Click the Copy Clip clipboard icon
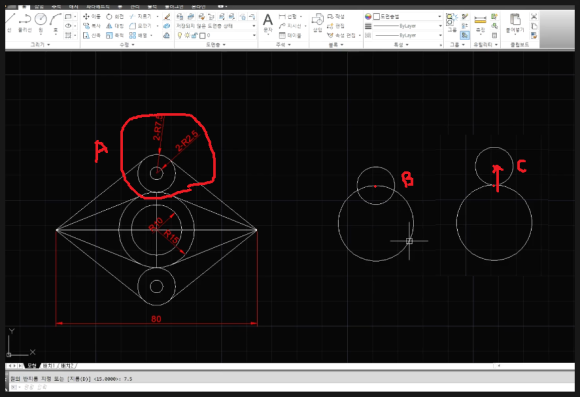The image size is (580, 397). click(x=534, y=26)
